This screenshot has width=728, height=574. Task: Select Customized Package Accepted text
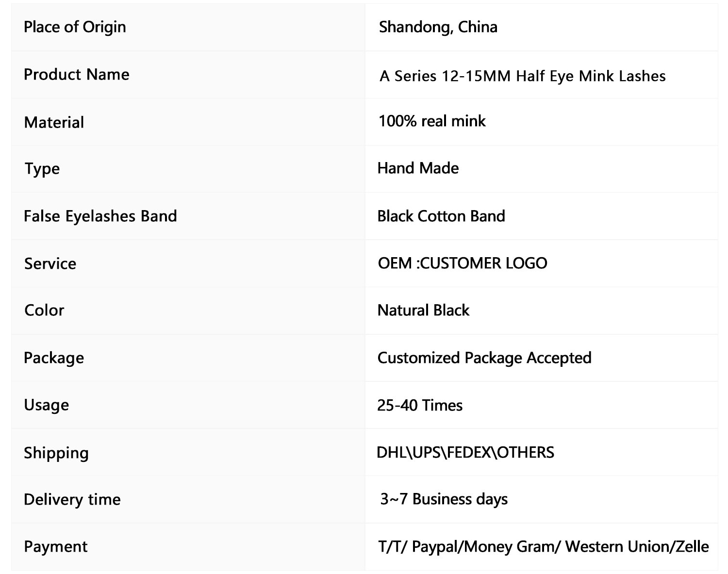pos(484,358)
